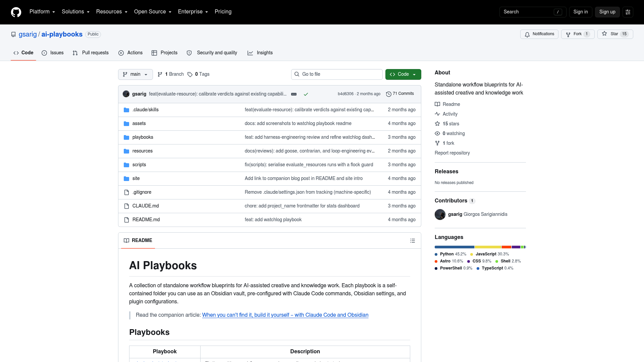This screenshot has height=362, width=644.
Task: Open the companion article link
Action: pos(285,315)
